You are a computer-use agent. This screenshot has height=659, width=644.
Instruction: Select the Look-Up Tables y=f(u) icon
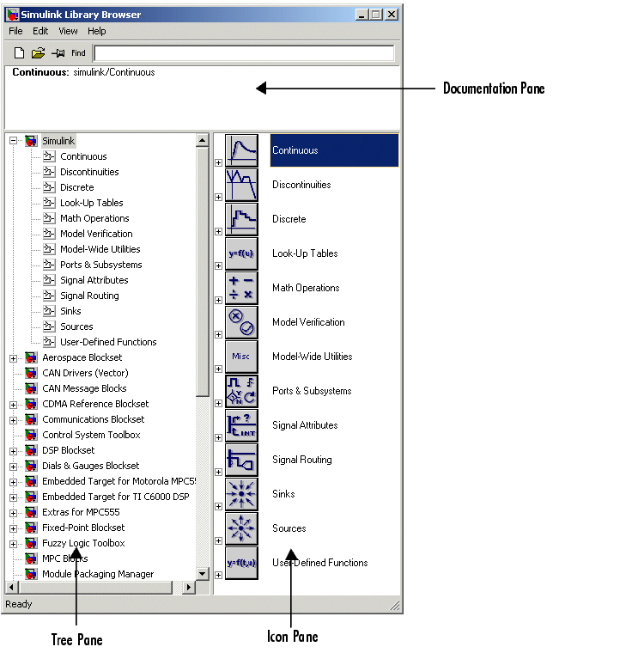(241, 253)
